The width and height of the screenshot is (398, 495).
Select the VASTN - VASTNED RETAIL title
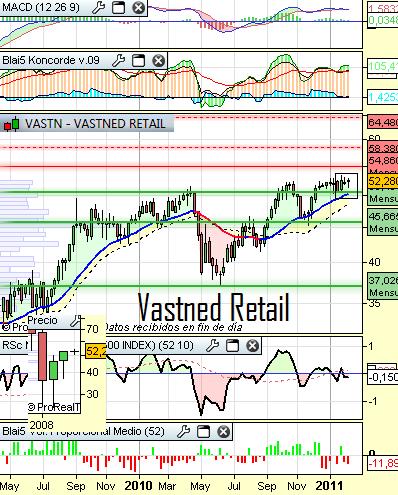(95, 124)
